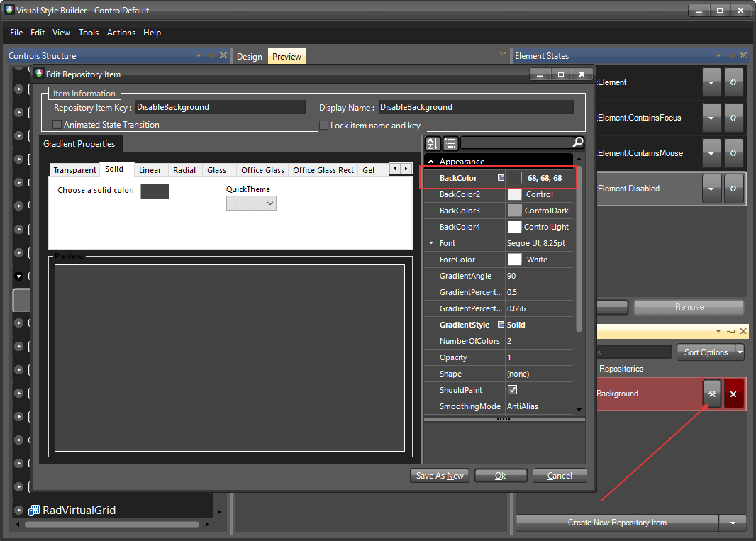The height and width of the screenshot is (541, 756).
Task: Click the Save As New button
Action: click(x=440, y=476)
